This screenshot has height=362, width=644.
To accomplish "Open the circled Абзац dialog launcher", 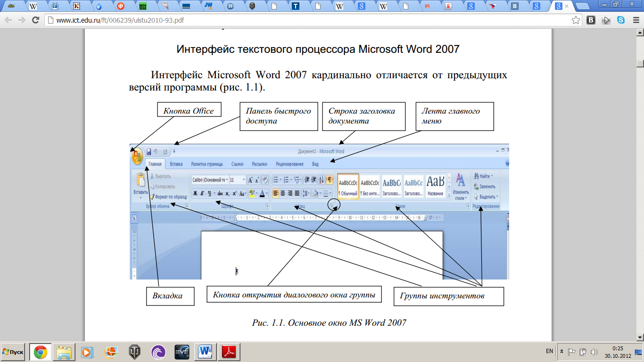I will click(x=331, y=206).
